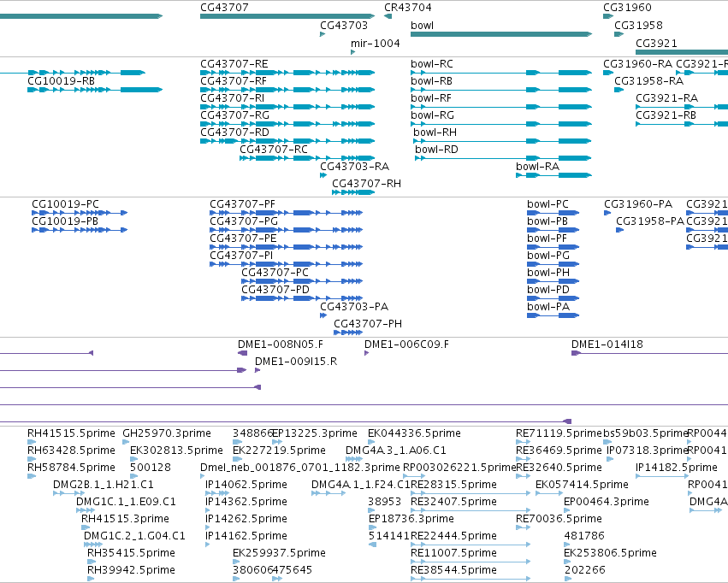Select CG31960-RA transcript label

[637, 63]
